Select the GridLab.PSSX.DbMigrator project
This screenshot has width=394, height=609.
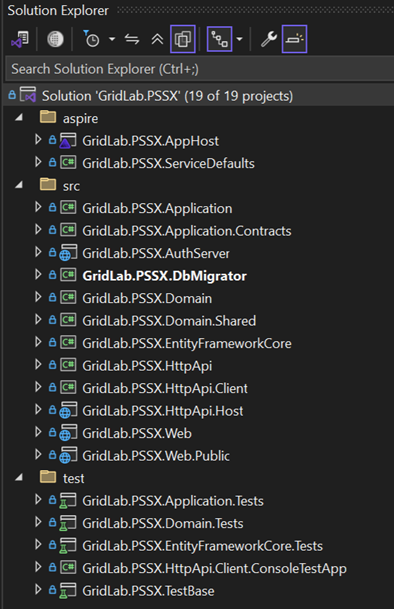coord(164,276)
